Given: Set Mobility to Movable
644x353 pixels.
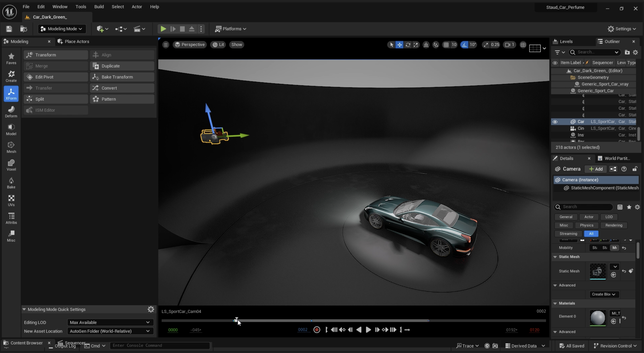Looking at the screenshot, I should (x=615, y=248).
